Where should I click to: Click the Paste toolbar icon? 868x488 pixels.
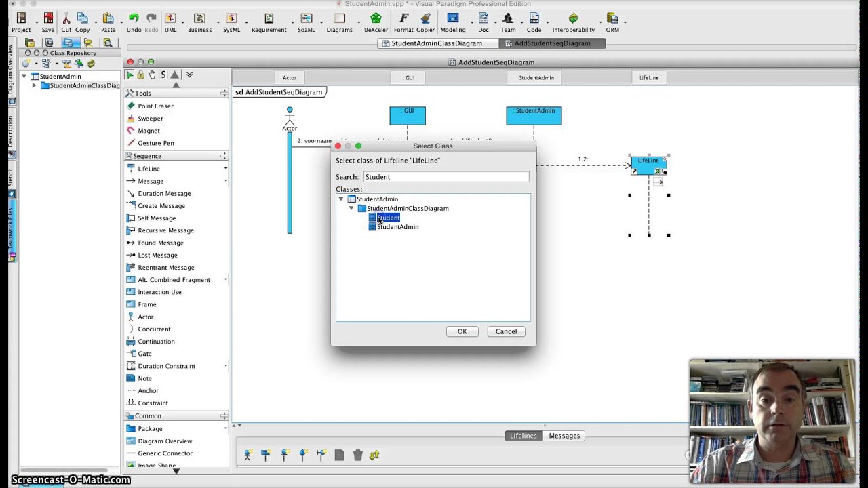[x=108, y=22]
